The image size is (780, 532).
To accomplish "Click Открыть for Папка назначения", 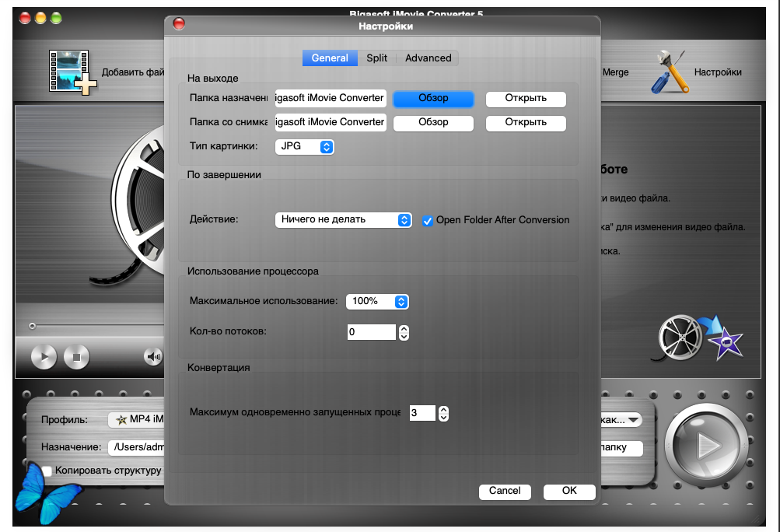I will click(526, 98).
